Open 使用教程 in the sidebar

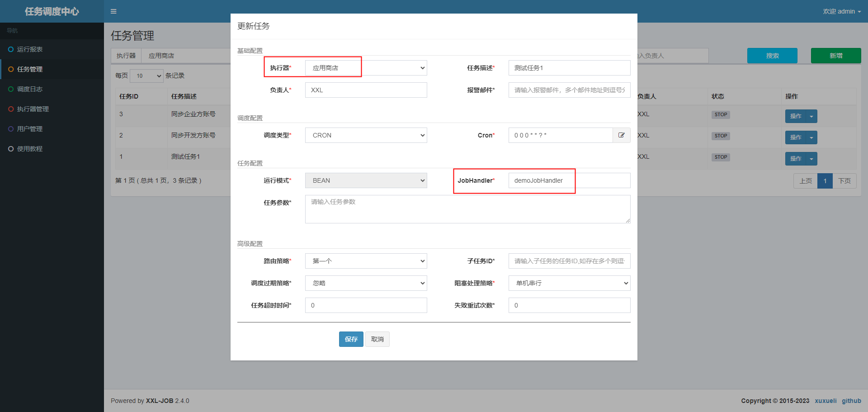(x=52, y=149)
